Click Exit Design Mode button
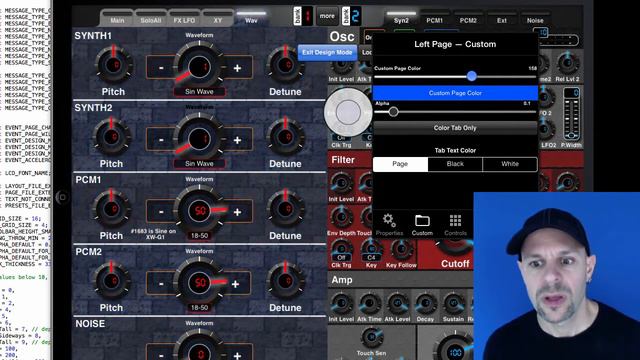Screen dimensions: 640x360 [327, 52]
